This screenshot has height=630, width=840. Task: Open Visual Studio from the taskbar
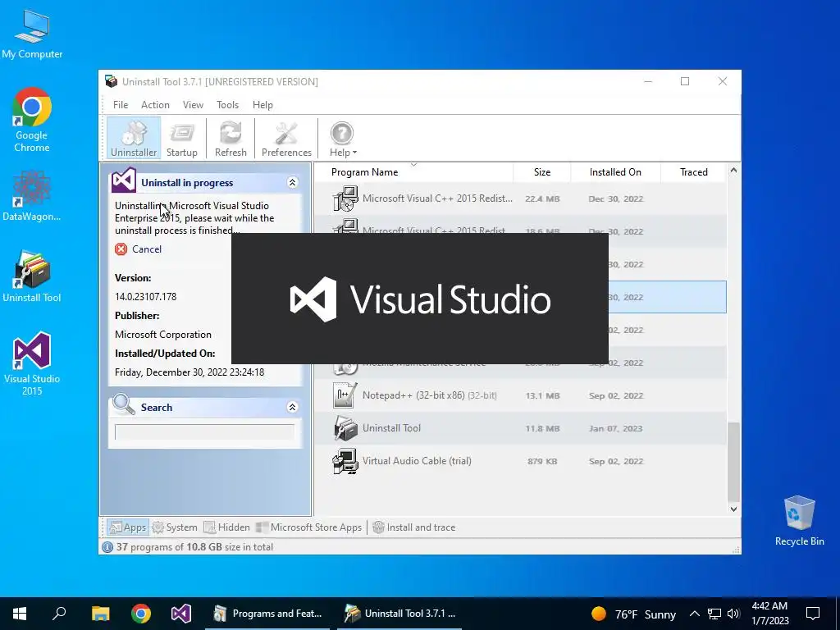click(x=181, y=614)
